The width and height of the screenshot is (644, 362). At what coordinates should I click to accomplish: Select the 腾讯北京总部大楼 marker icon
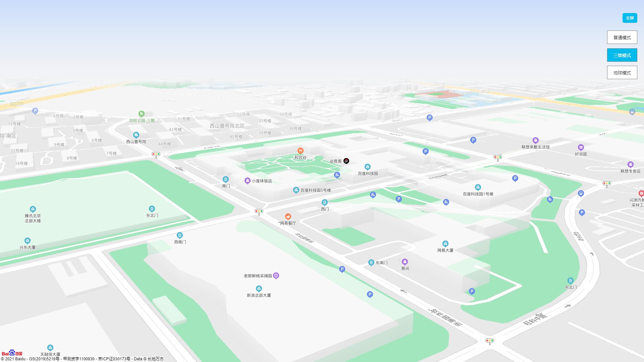tap(33, 209)
